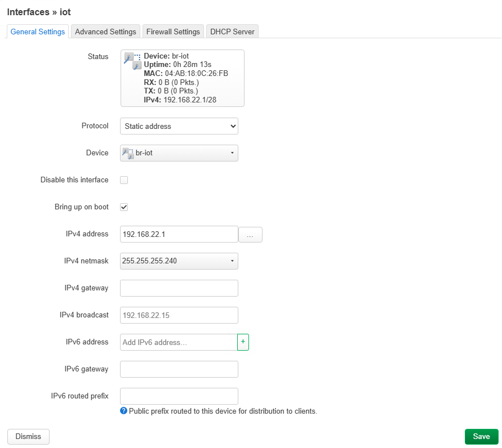Click the br-iot icon in Device dropdown
The height and width of the screenshot is (448, 502).
pyautogui.click(x=128, y=153)
